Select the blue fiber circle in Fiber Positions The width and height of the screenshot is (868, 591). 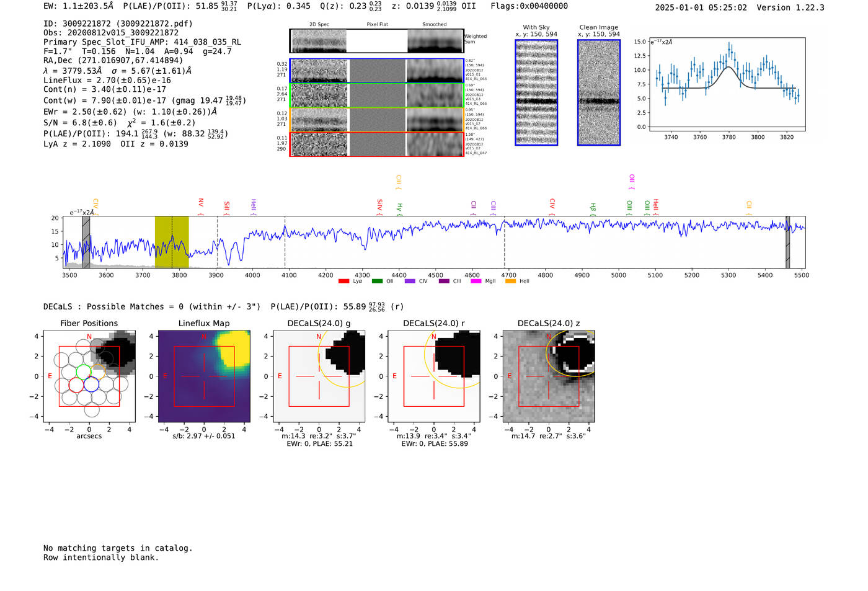pyautogui.click(x=91, y=384)
